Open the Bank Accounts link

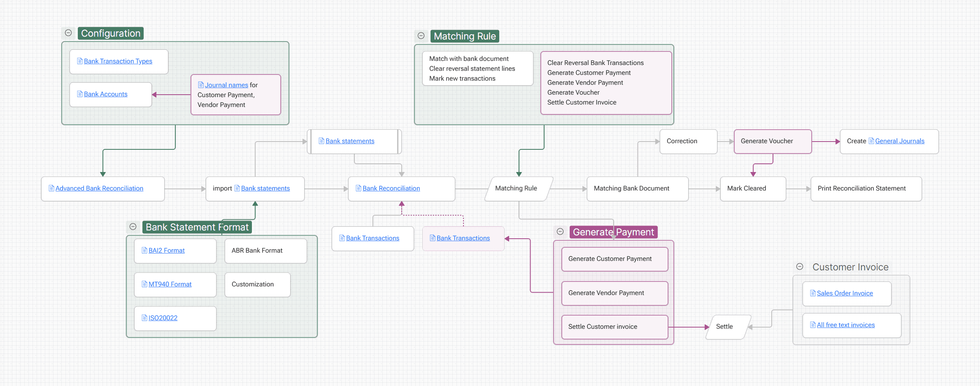click(106, 94)
